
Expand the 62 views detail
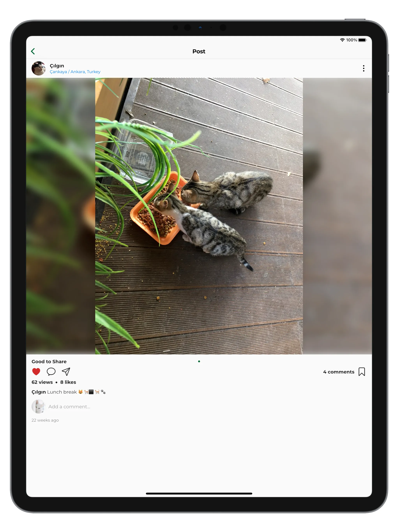tap(41, 382)
